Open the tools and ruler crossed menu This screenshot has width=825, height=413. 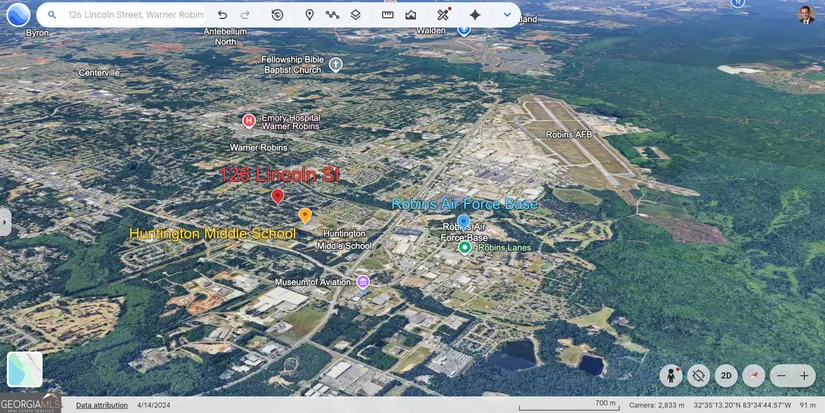point(443,15)
